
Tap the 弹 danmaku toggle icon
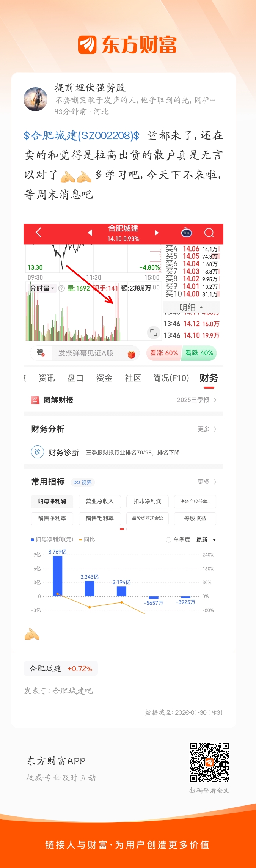(x=41, y=353)
